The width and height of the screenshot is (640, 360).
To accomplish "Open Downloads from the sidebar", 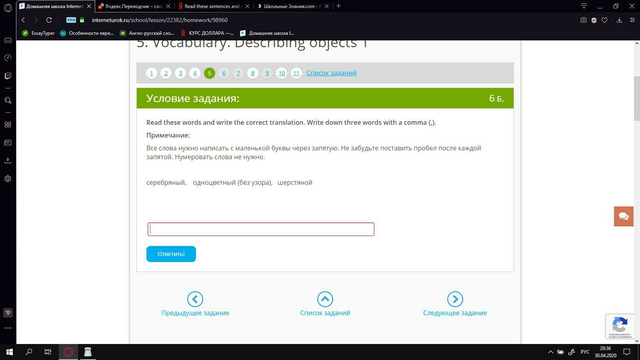I will [x=8, y=160].
